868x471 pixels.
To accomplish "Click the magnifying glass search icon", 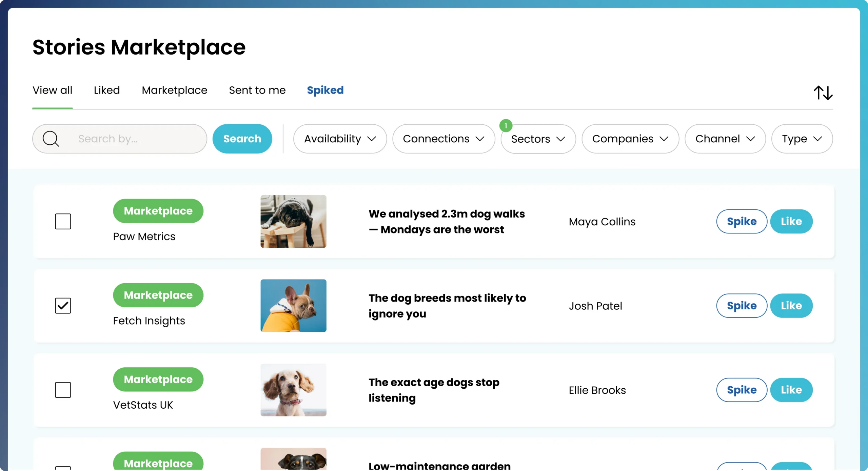I will pyautogui.click(x=51, y=139).
